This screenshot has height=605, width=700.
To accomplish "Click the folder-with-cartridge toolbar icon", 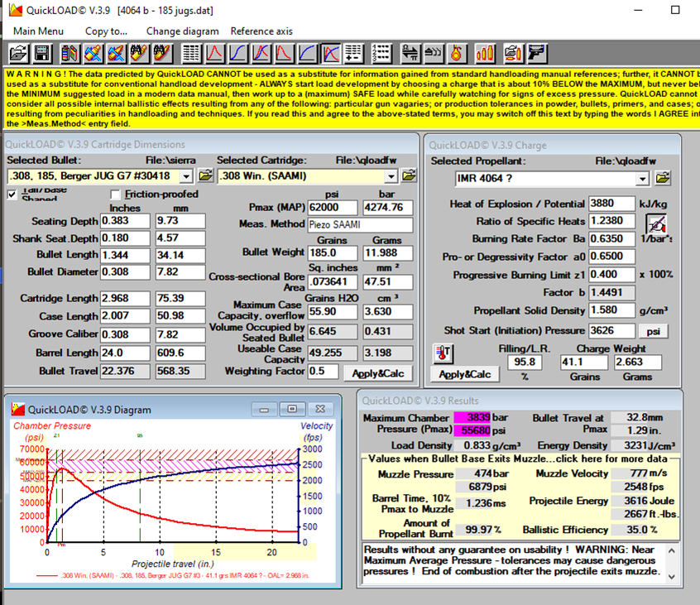I will 513,54.
